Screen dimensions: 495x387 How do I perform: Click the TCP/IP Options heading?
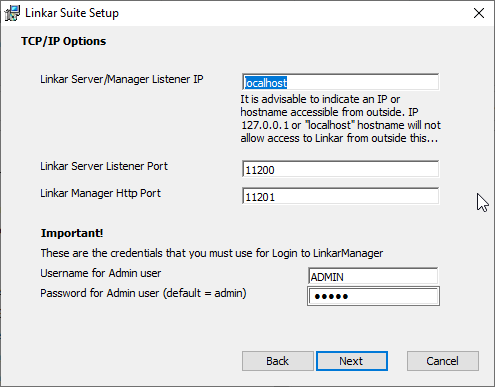click(x=63, y=41)
